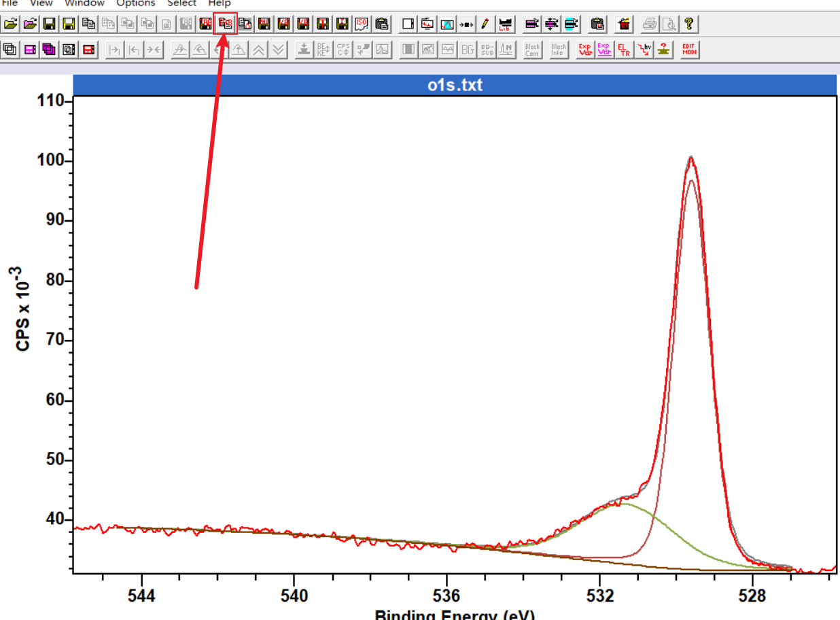Click the red trash bin icon
This screenshot has width=840, height=620.
tap(624, 24)
